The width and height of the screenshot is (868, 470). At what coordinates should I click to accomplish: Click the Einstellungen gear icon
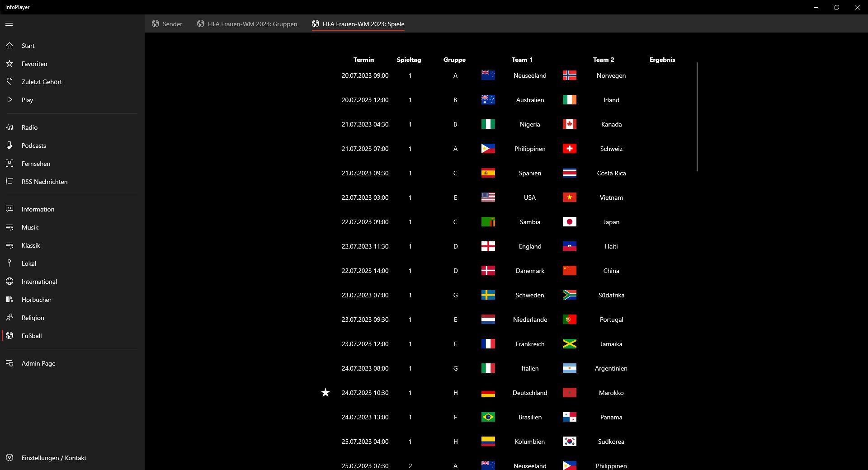pos(9,458)
